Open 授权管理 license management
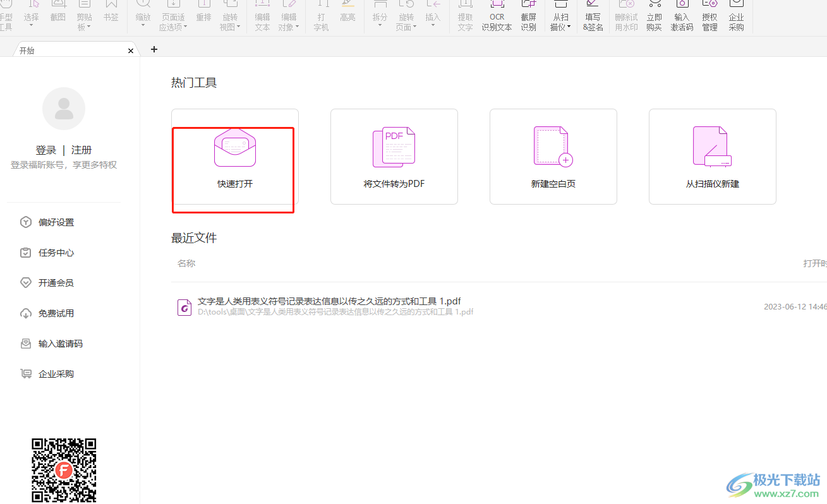 [710, 17]
